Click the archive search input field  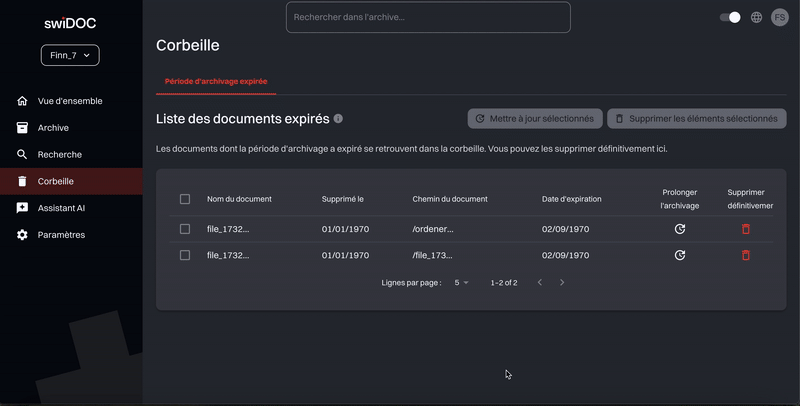428,17
